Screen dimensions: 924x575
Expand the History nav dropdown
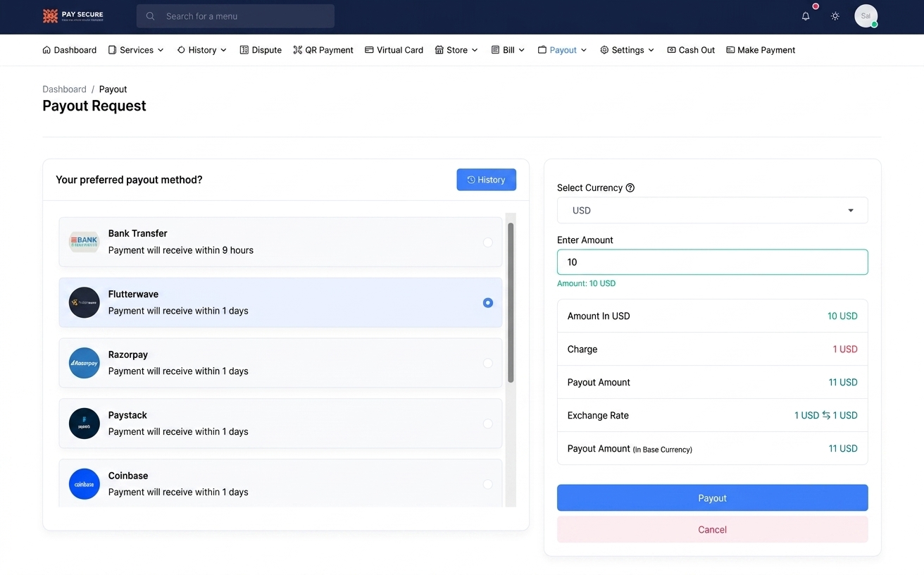point(202,50)
